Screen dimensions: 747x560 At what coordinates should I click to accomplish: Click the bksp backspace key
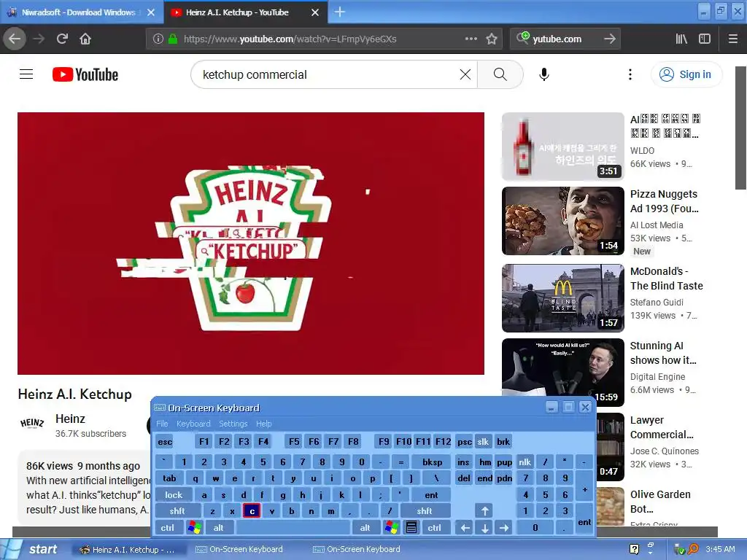433,462
